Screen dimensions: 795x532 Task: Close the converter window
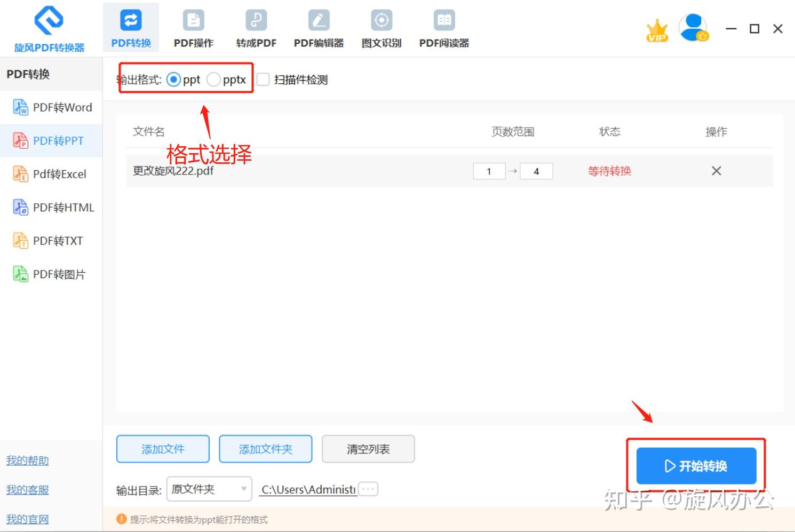[x=778, y=28]
